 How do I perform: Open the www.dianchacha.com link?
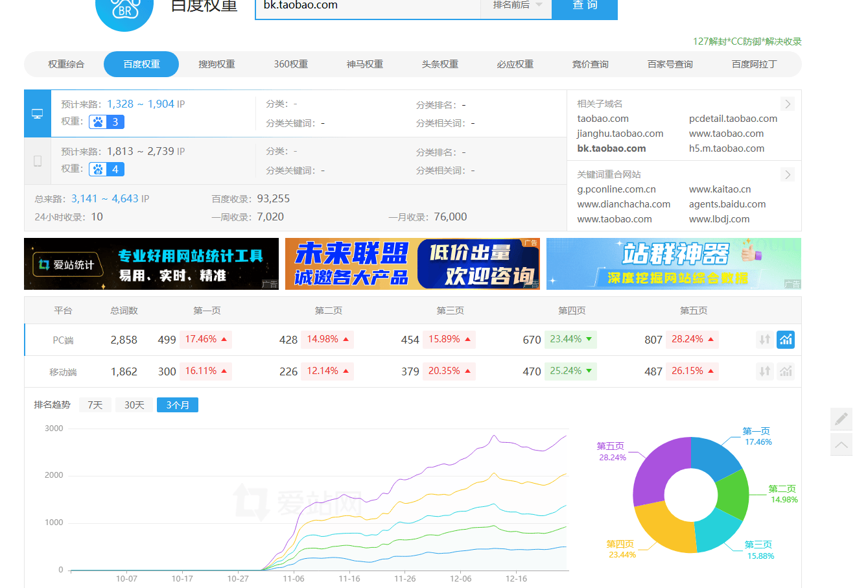(x=624, y=204)
